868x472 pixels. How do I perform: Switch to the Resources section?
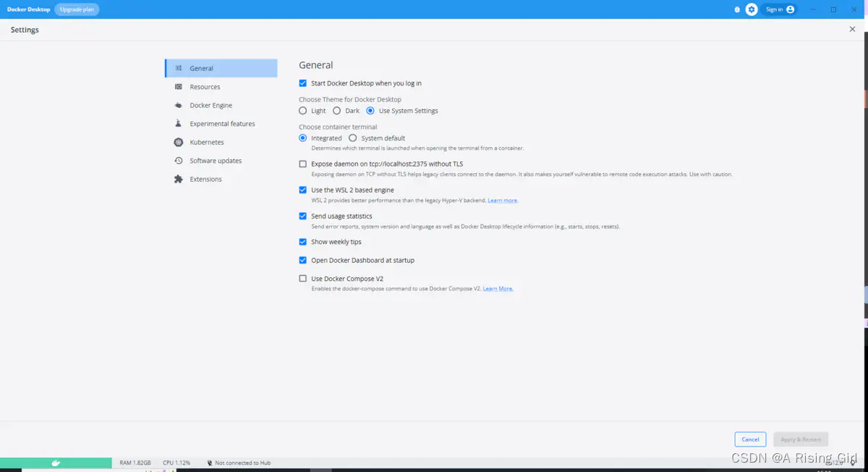coord(221,87)
